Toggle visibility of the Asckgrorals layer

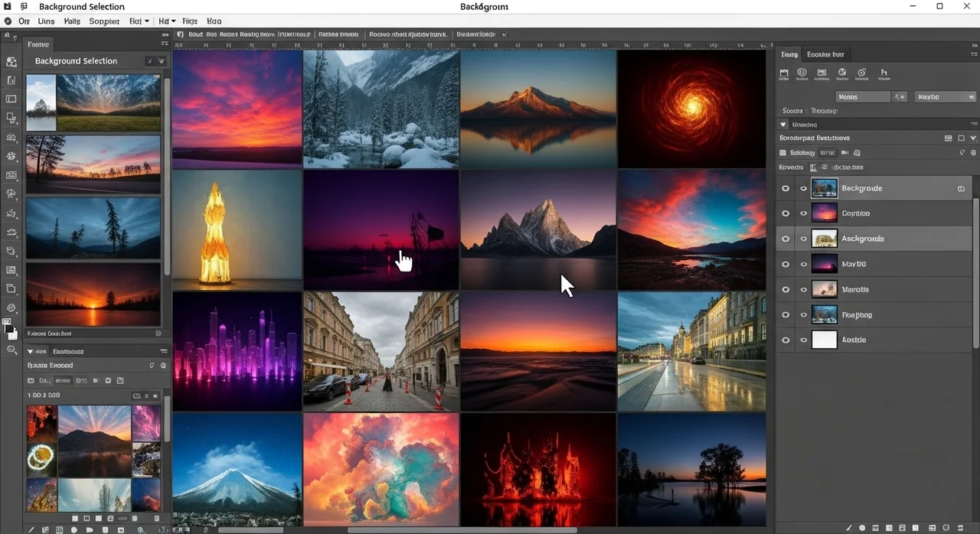786,239
